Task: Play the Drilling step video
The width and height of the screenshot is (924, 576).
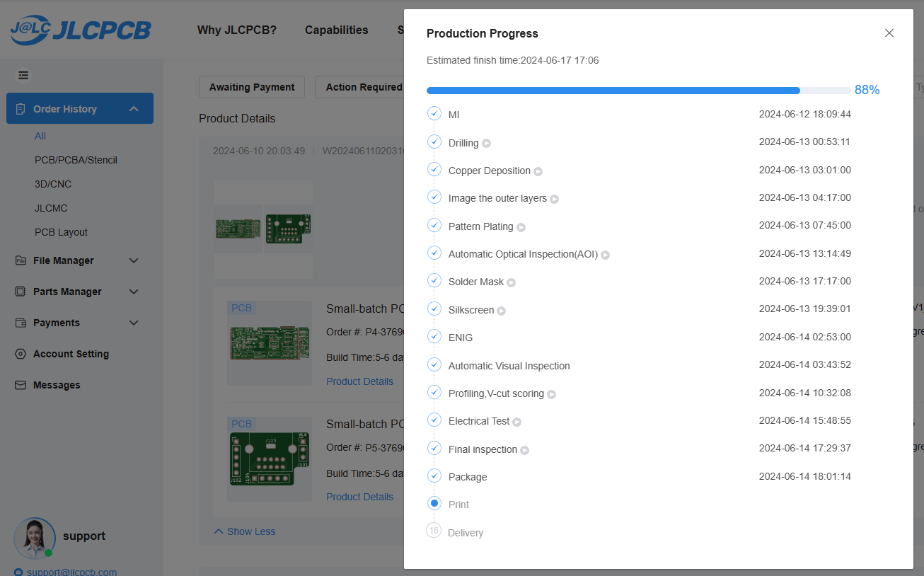Action: pyautogui.click(x=487, y=144)
